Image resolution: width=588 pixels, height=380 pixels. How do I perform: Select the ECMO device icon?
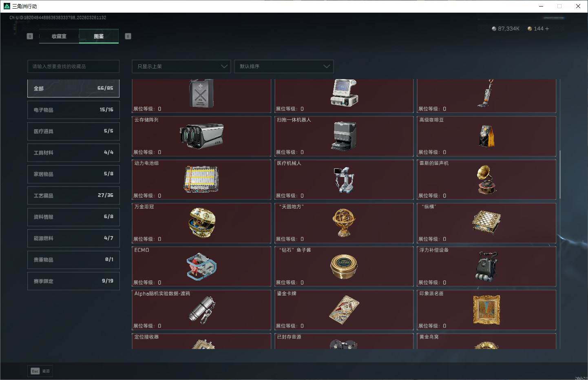pos(201,266)
